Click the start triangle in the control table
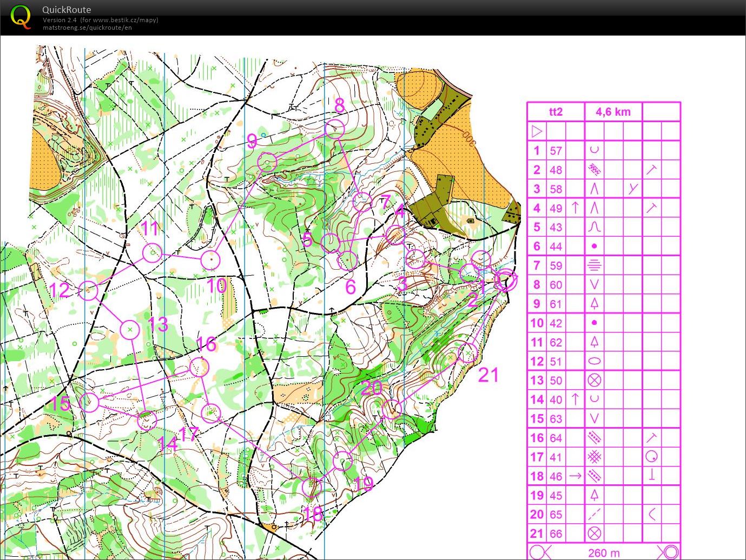The image size is (746, 560). [537, 131]
